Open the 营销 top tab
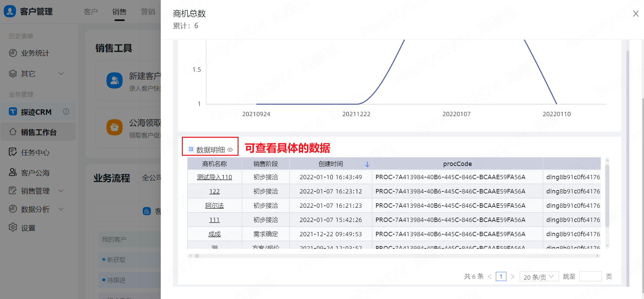644x299 pixels. pos(148,12)
